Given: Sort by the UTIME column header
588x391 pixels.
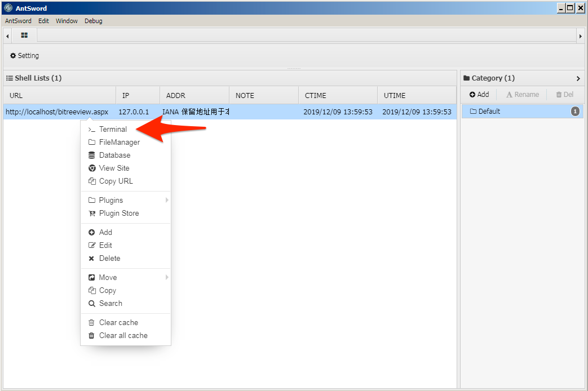Looking at the screenshot, I should coord(417,96).
